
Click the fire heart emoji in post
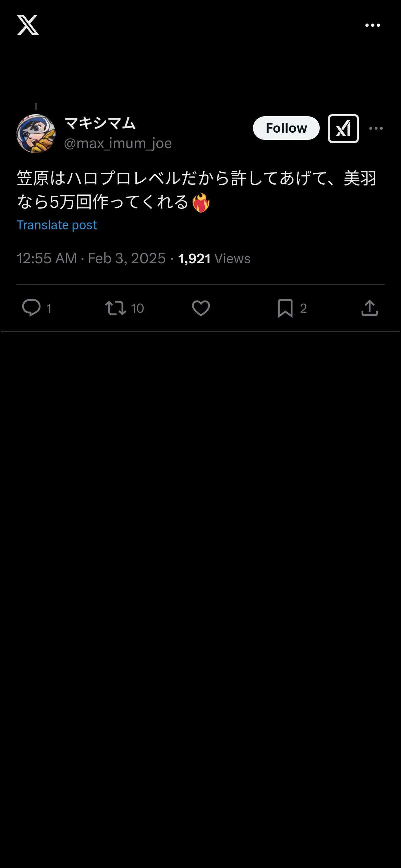[x=201, y=203]
